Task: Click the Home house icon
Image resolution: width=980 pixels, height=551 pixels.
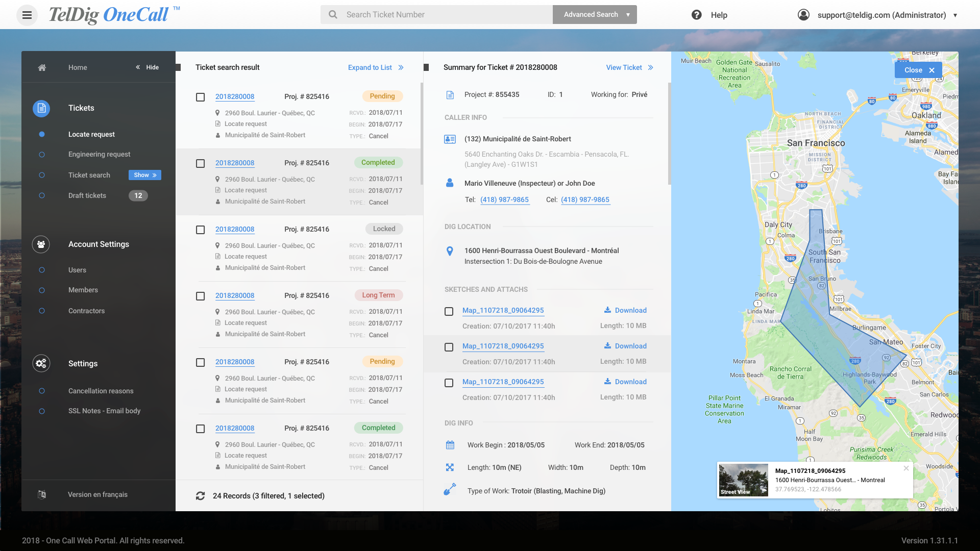Action: 42,67
